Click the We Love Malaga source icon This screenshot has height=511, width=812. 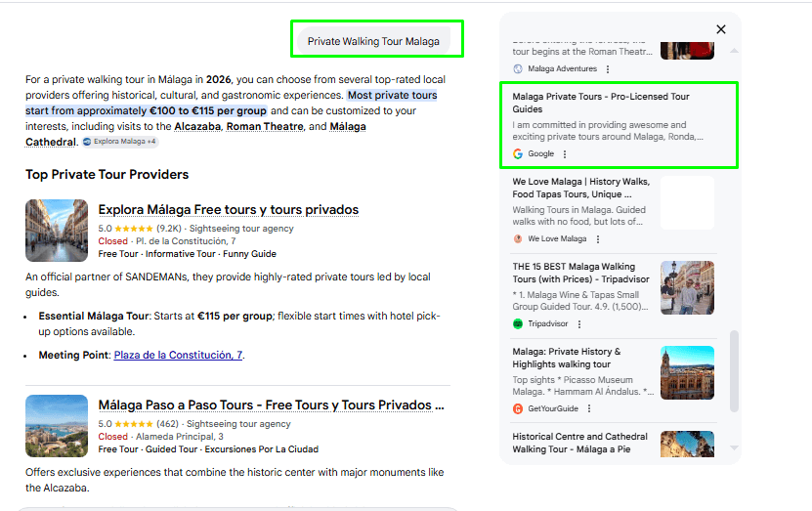(x=518, y=239)
